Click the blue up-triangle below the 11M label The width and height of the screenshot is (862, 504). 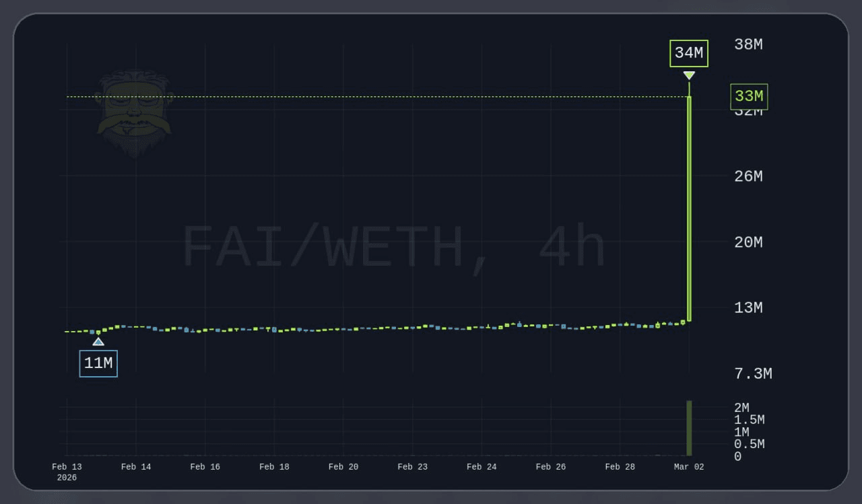(x=98, y=341)
